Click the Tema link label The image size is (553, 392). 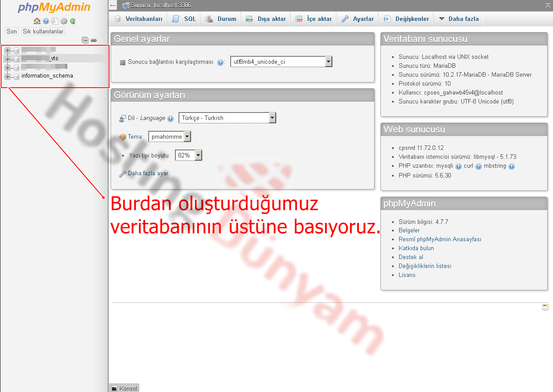[x=136, y=137]
